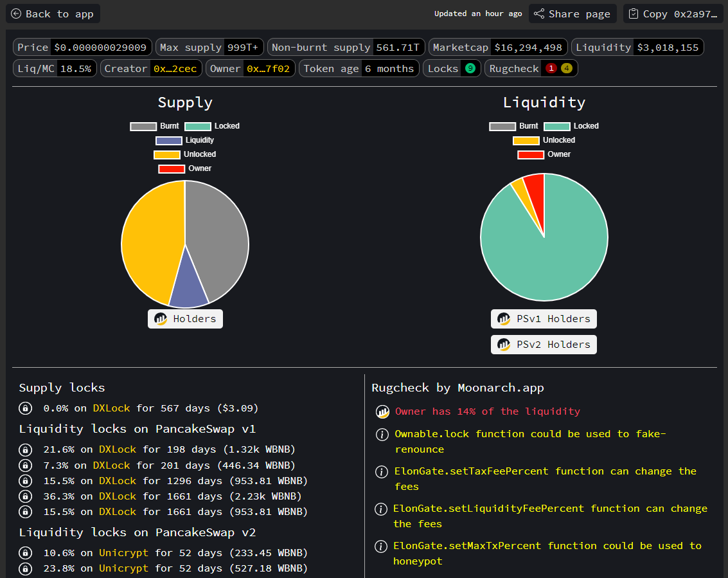Go back using Back to app button
Image resolution: width=728 pixels, height=578 pixels.
point(53,14)
